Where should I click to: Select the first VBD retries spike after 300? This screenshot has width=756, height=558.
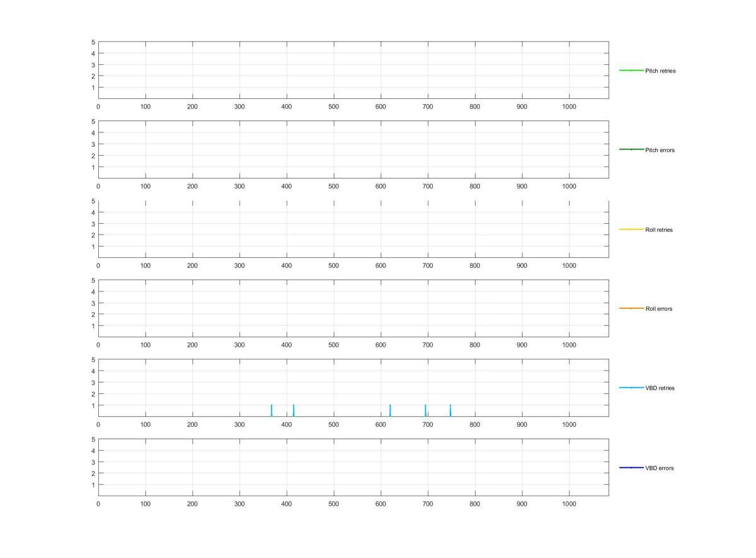272,410
